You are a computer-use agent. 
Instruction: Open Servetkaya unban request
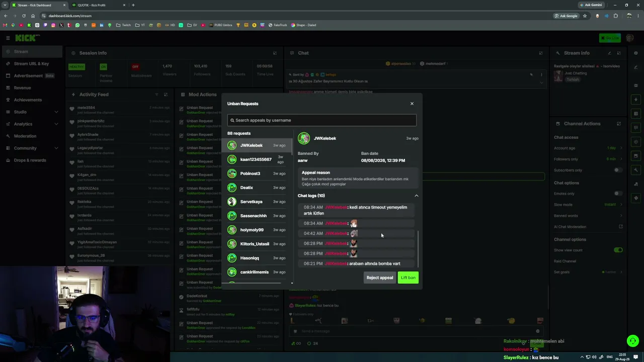click(257, 202)
